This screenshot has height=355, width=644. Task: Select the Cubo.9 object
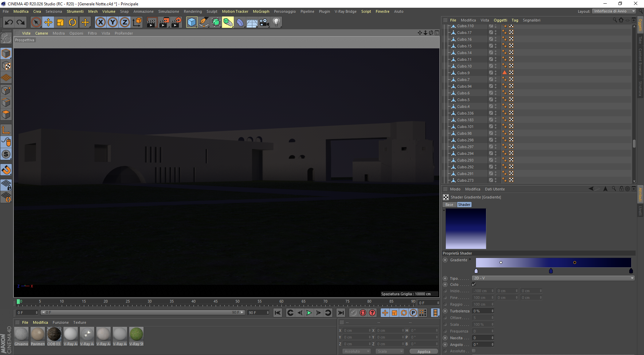(x=463, y=73)
